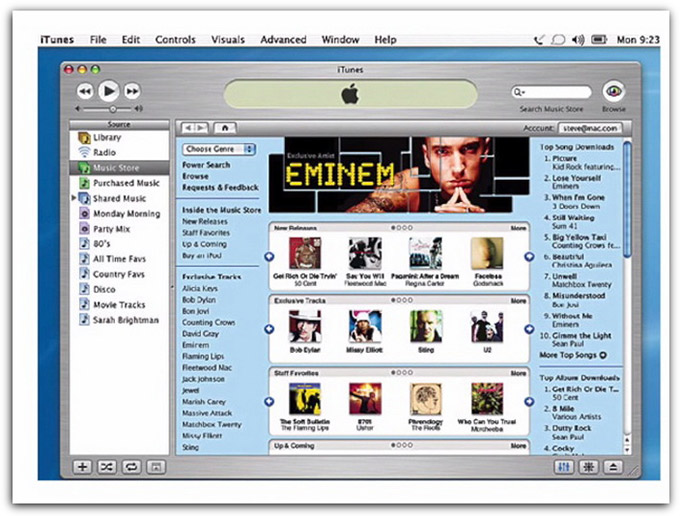Click the Play button

tap(108, 91)
